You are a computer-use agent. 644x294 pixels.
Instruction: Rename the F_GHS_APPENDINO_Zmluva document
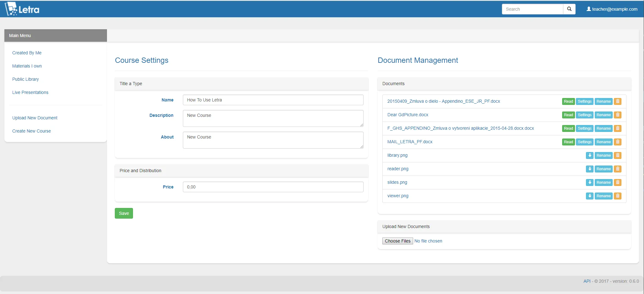point(604,128)
